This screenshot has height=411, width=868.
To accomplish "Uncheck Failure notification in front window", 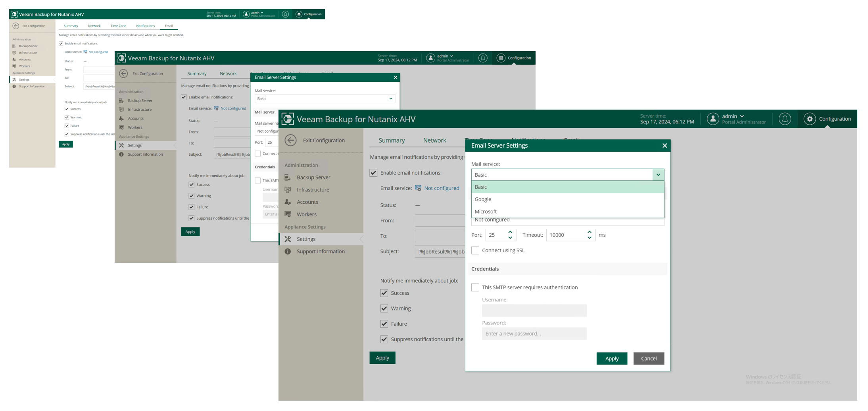I will 384,324.
